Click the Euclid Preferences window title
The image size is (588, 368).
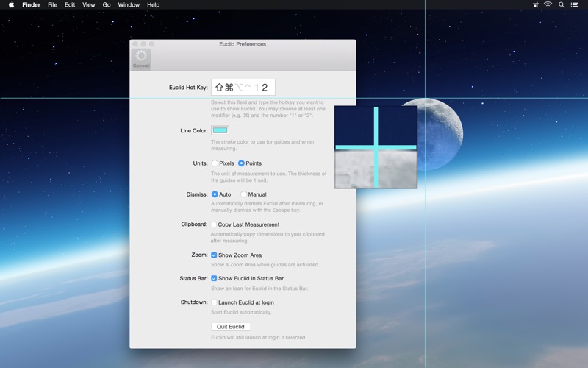pos(243,44)
